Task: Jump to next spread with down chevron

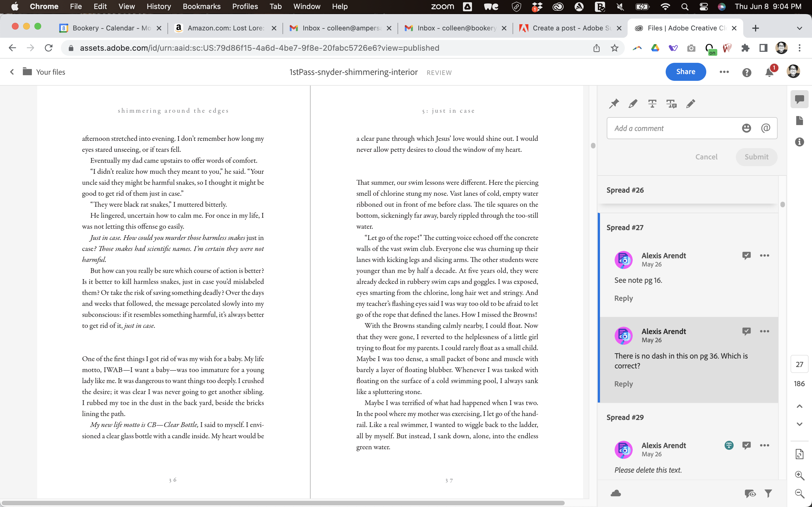Action: (799, 424)
